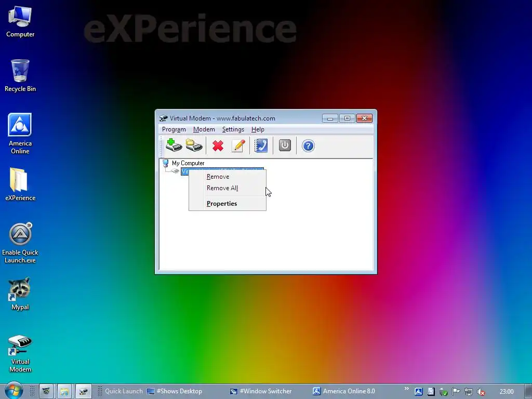Click #Window Switcher in Quick Launch

[x=261, y=391]
